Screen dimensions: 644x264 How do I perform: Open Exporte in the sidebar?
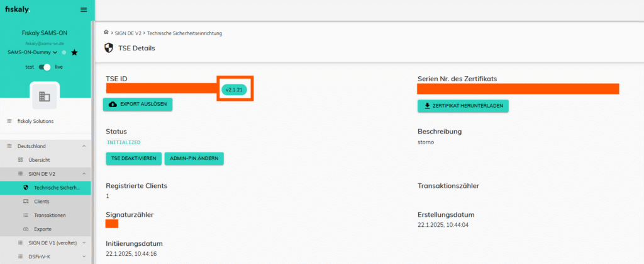[43, 229]
